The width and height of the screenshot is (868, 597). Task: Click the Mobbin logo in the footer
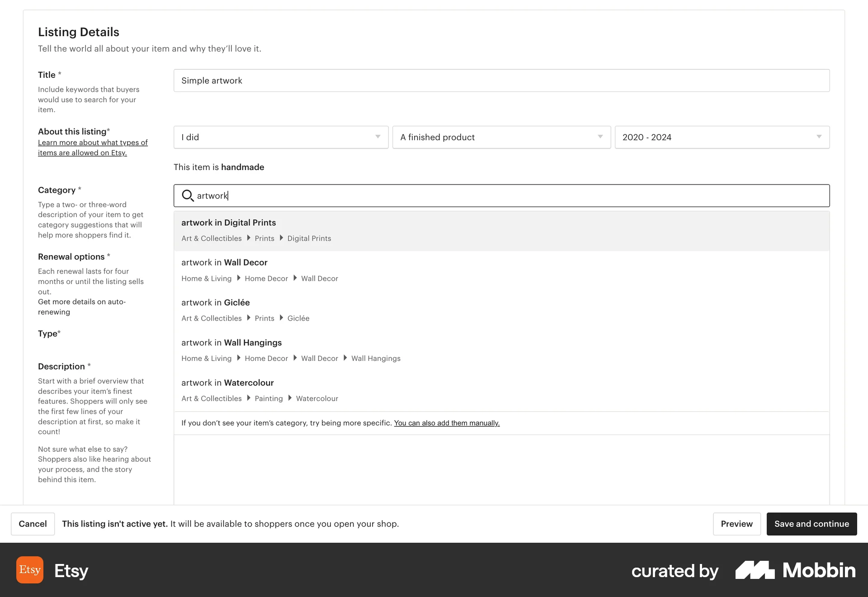coord(795,571)
